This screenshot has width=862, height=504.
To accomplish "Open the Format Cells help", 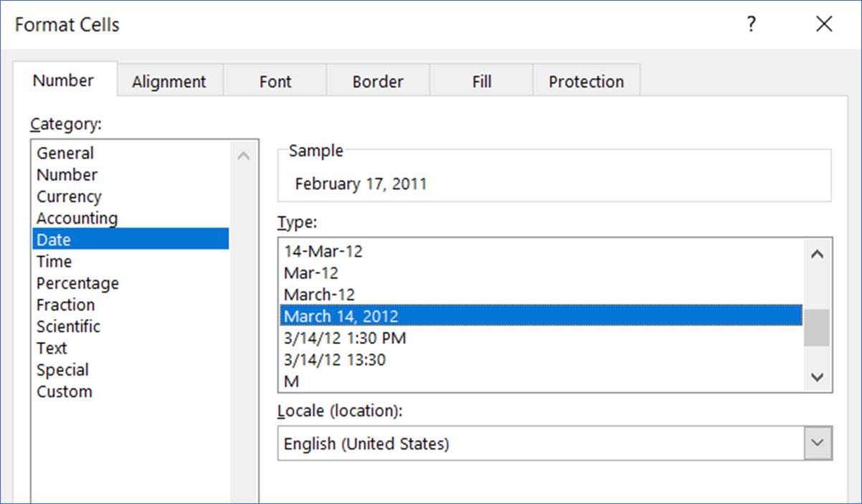I will [751, 24].
